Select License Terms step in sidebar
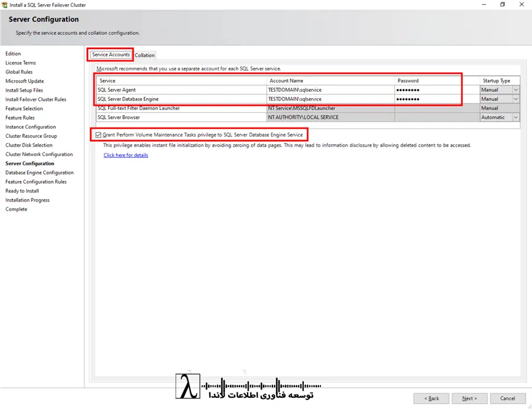 (21, 63)
